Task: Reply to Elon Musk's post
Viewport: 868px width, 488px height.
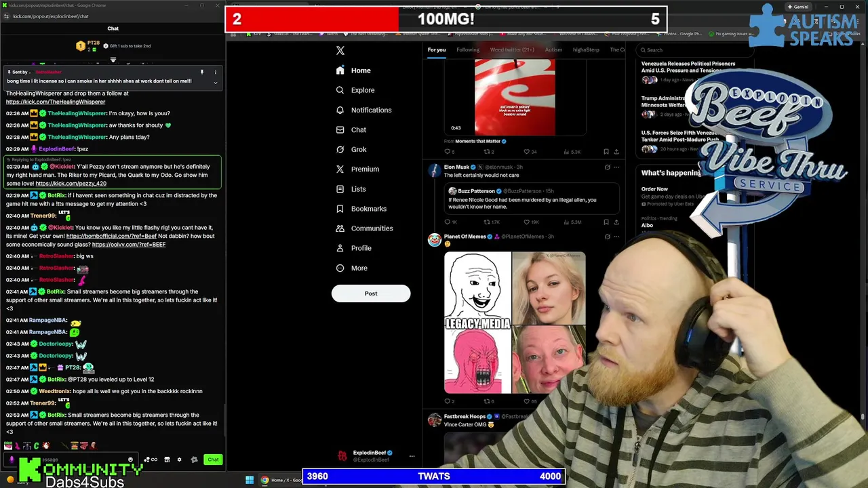Action: coord(448,222)
